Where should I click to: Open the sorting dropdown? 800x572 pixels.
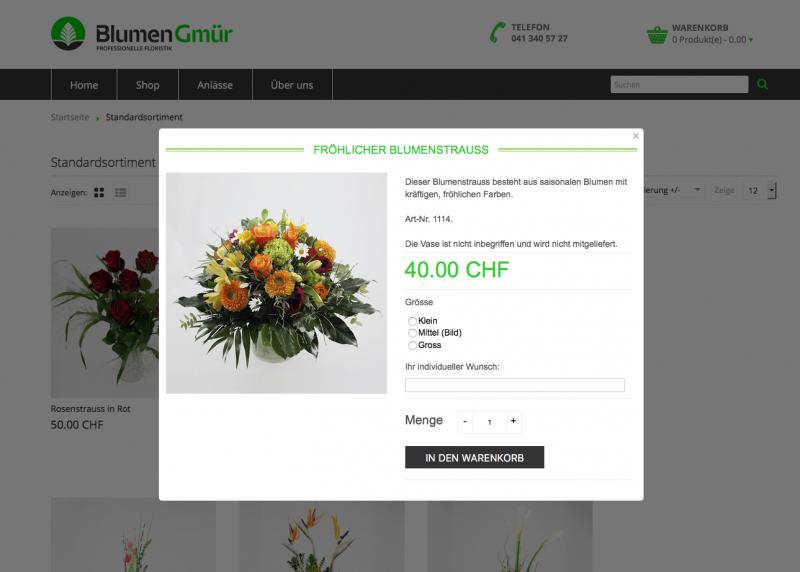672,190
